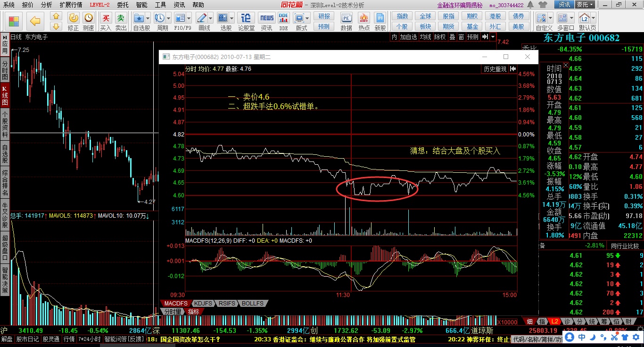Open the PE 数据 icon
This screenshot has height=347, width=644.
point(347,18)
